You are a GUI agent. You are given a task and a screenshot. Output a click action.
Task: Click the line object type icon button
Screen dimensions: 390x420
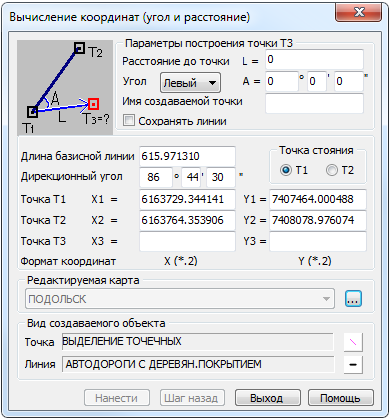[353, 365]
